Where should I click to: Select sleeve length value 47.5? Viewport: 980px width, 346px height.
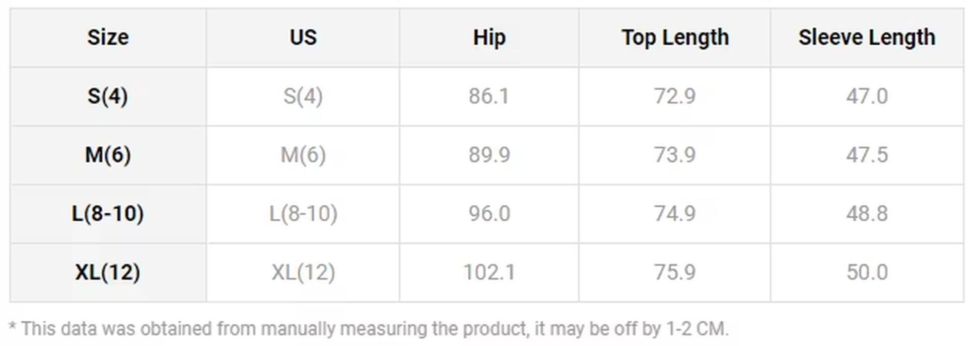click(867, 154)
